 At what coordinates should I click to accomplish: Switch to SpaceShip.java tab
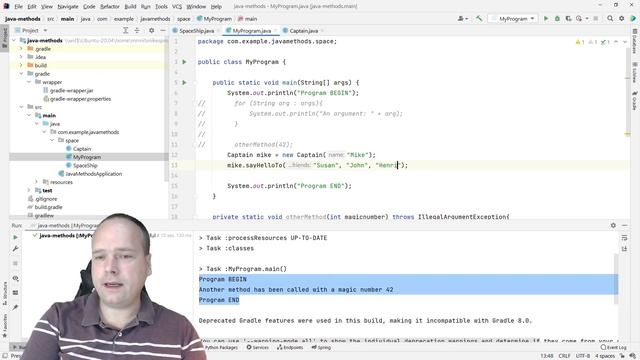click(x=196, y=31)
